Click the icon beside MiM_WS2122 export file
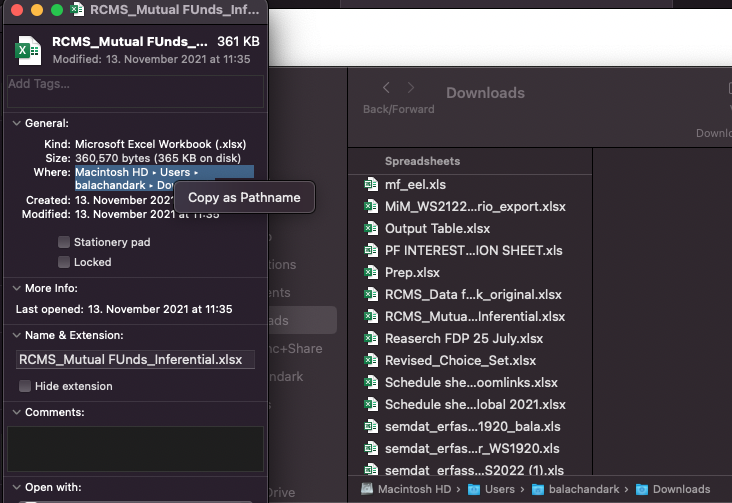 (371, 206)
